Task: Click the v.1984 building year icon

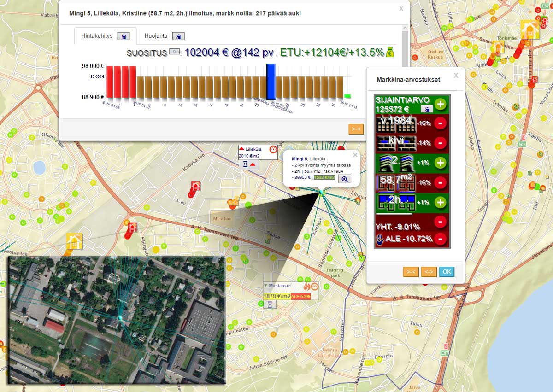Action: [396, 123]
